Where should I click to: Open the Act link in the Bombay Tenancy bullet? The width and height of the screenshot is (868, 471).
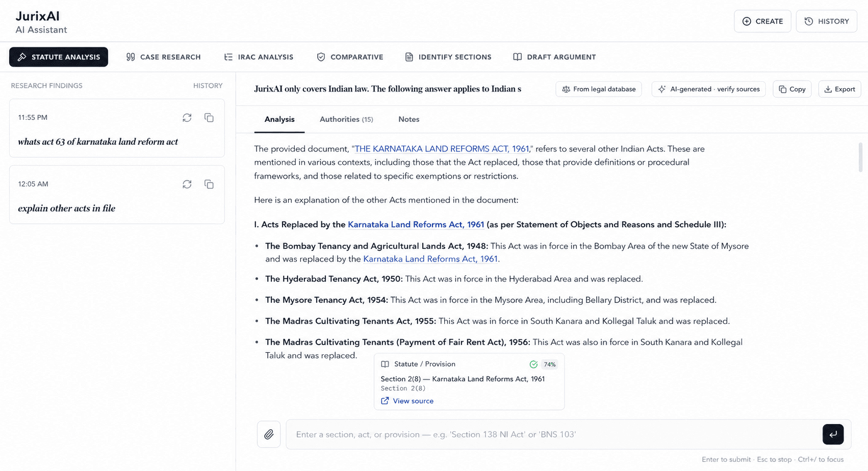pos(430,259)
